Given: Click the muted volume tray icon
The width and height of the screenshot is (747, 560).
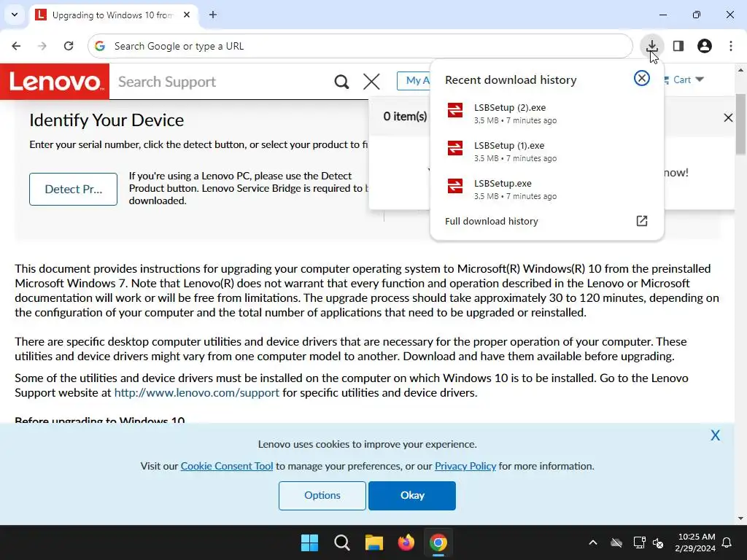Looking at the screenshot, I should click(659, 542).
